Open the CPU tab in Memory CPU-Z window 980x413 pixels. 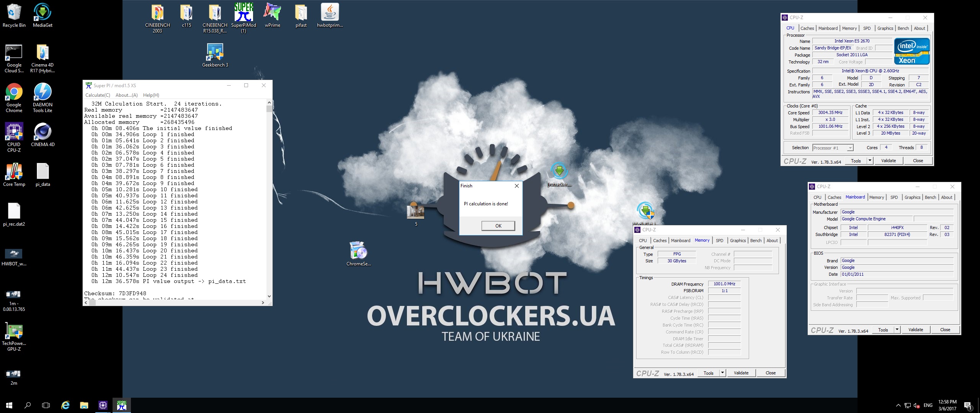tap(643, 241)
